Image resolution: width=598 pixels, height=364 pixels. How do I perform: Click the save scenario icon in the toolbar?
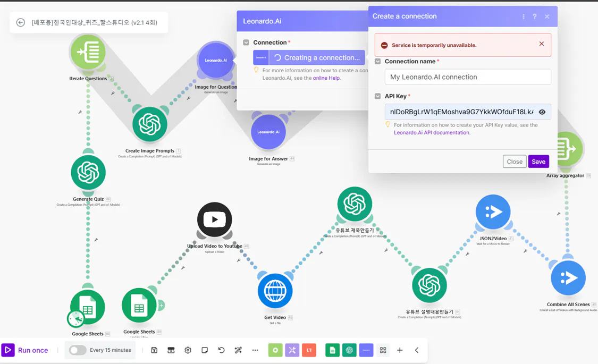click(x=154, y=350)
